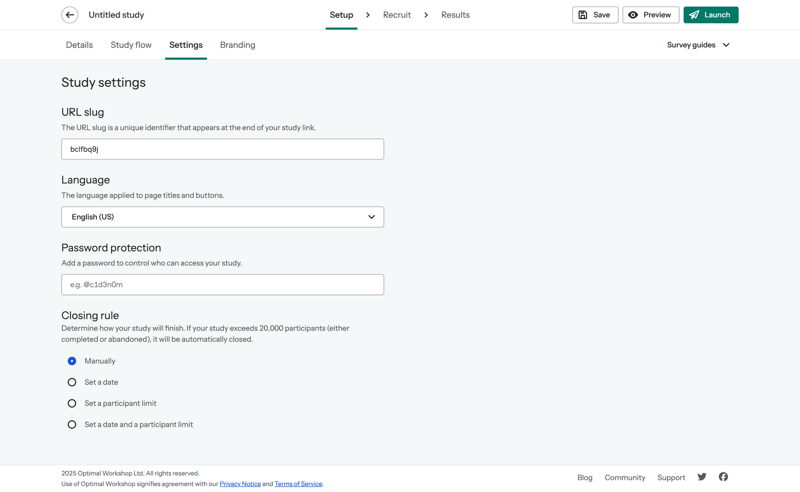
Task: Open the Study flow tab
Action: coord(131,45)
